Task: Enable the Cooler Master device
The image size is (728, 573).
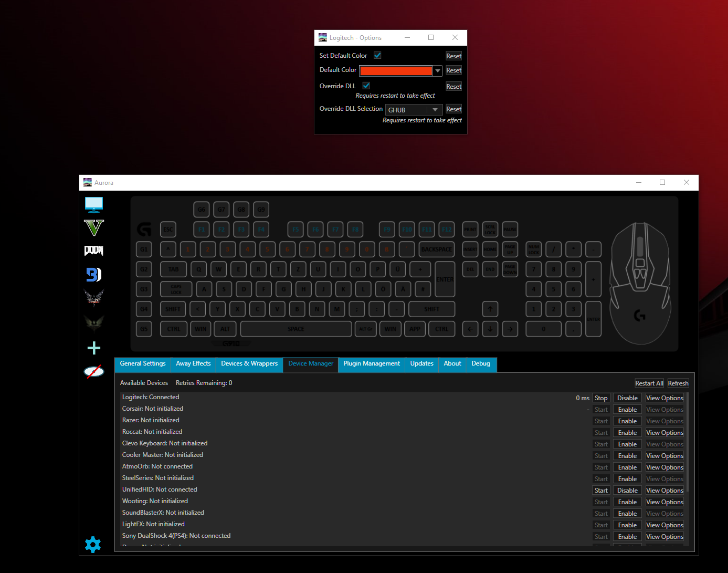Action: pos(627,456)
